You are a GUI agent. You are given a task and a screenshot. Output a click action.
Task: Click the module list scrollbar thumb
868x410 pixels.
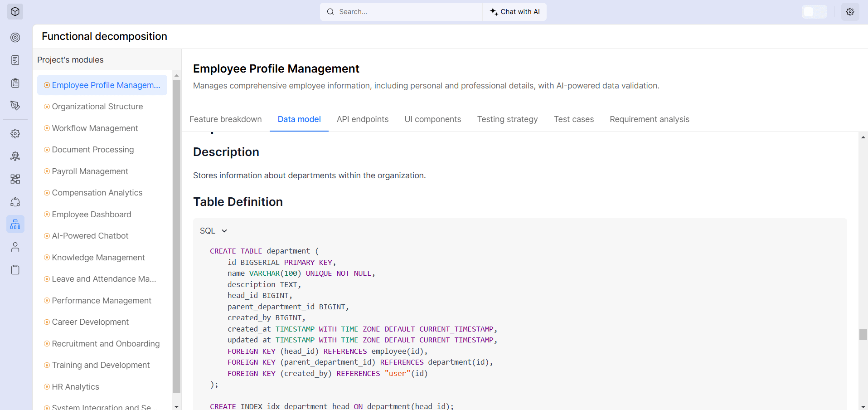177,236
